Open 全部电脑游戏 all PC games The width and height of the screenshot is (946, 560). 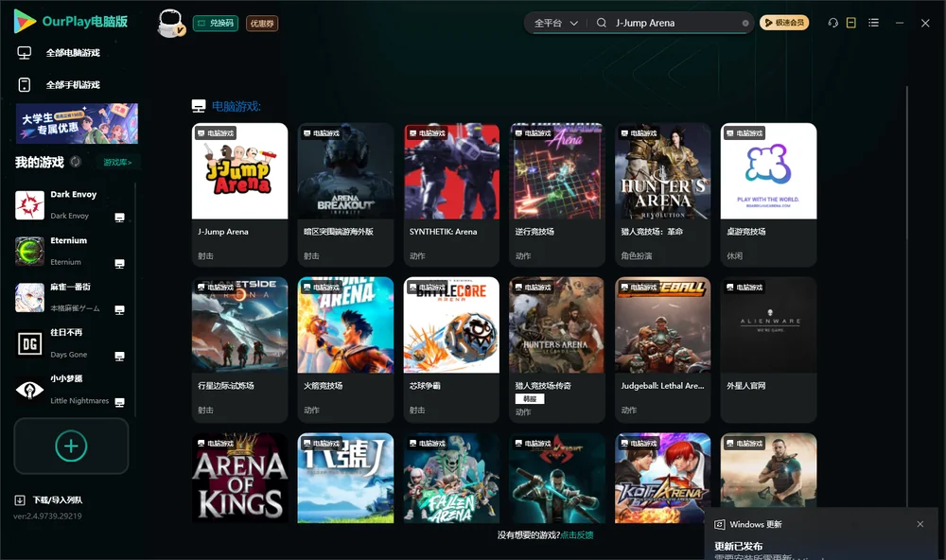[x=73, y=53]
